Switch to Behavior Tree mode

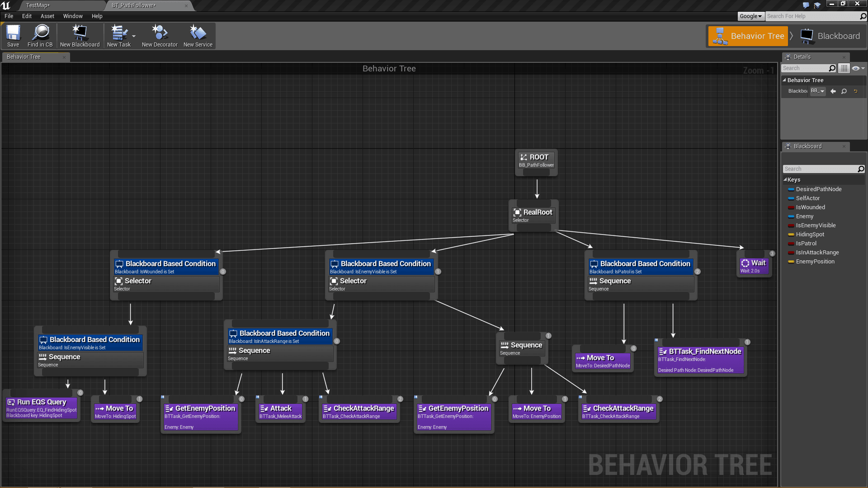pos(748,36)
